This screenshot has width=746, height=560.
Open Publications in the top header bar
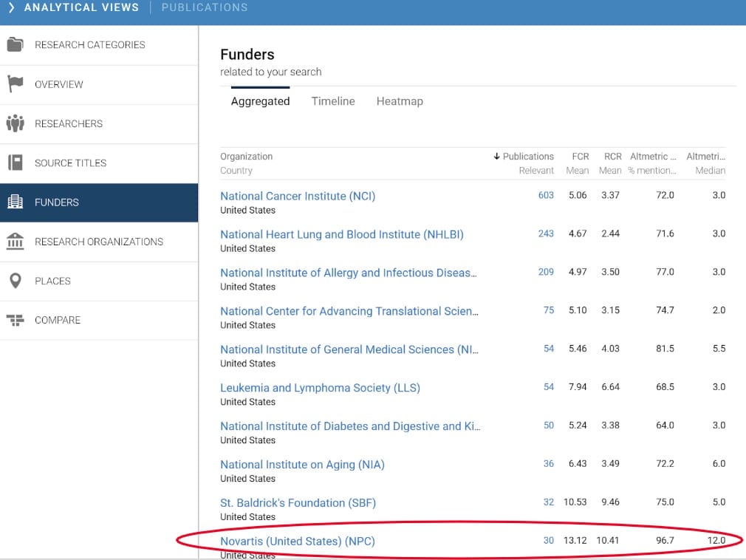click(205, 7)
